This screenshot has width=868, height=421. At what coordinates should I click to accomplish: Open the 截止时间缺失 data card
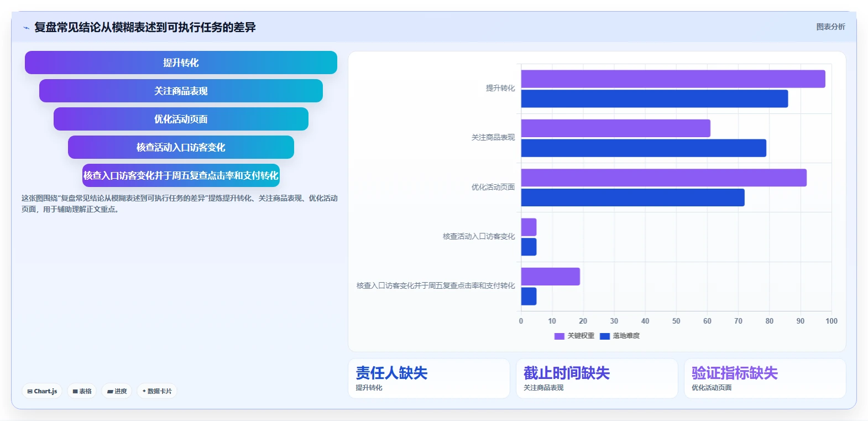597,378
